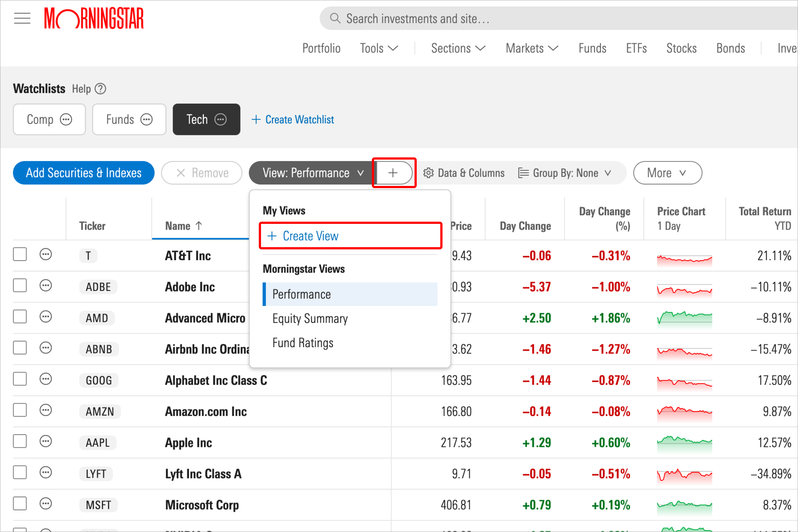Open the Tech watchlist options menu

coord(220,119)
